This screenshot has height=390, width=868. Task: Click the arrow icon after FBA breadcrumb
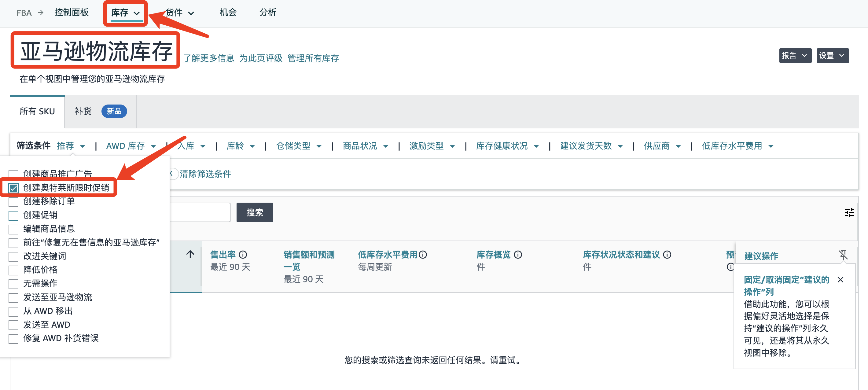(41, 13)
